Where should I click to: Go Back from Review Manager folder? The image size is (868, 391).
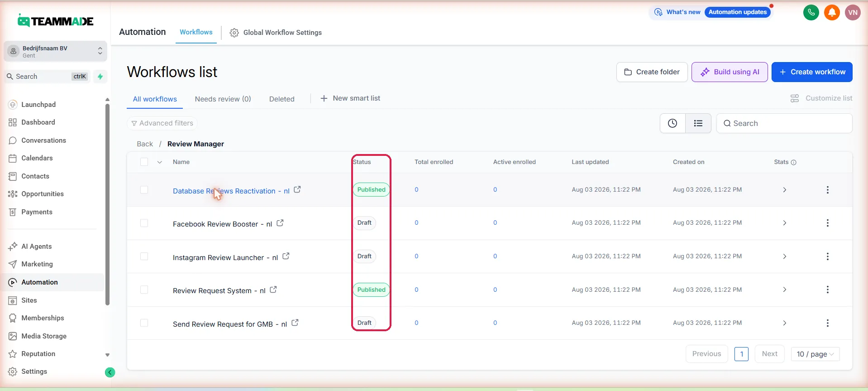(x=145, y=144)
